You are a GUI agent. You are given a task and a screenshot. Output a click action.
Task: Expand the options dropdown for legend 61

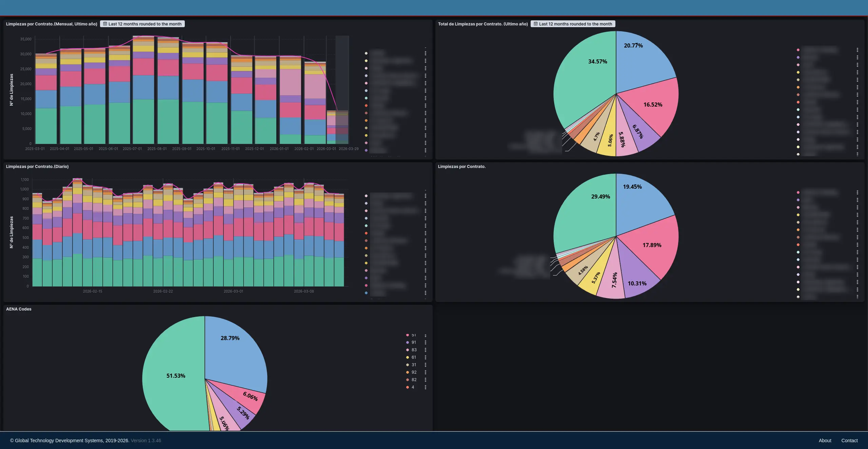pos(426,357)
